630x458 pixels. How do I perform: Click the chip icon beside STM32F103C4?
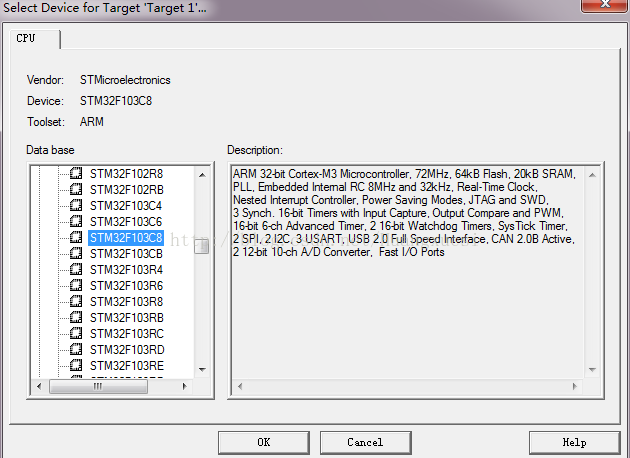tap(76, 205)
